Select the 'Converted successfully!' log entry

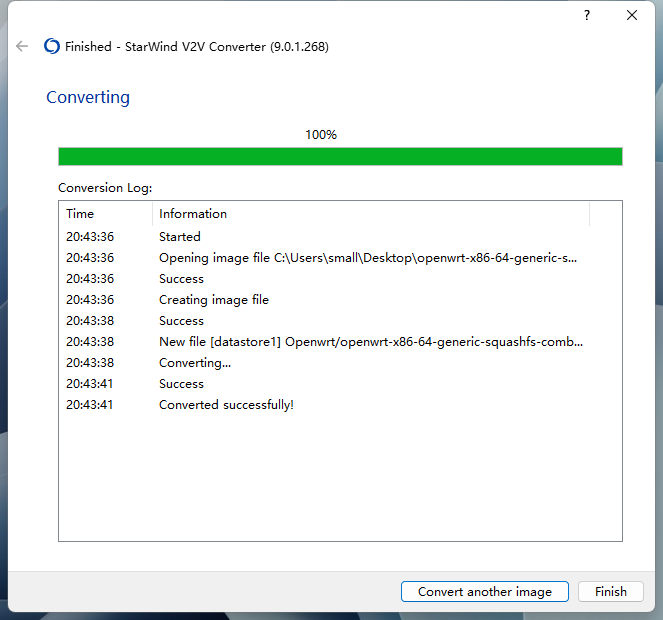pos(226,405)
